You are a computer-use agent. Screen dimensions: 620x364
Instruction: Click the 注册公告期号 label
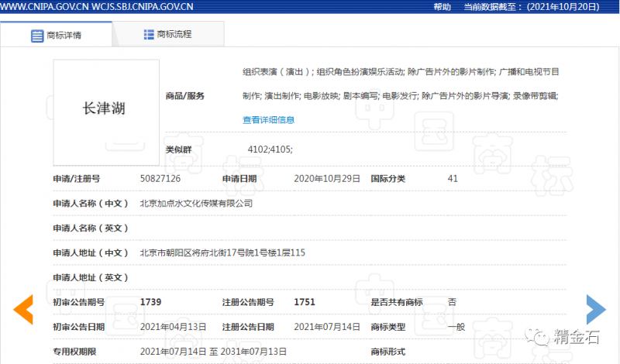248,302
